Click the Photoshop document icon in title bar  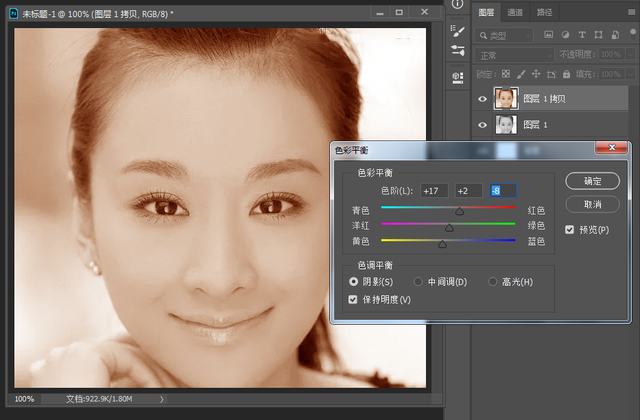tap(13, 14)
